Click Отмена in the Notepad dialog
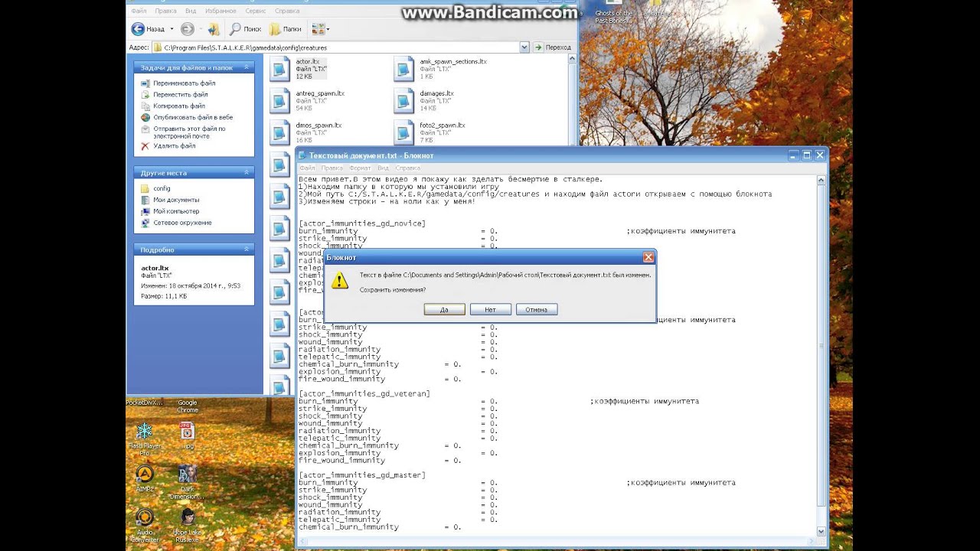Viewport: 980px width, 551px height. pos(536,310)
